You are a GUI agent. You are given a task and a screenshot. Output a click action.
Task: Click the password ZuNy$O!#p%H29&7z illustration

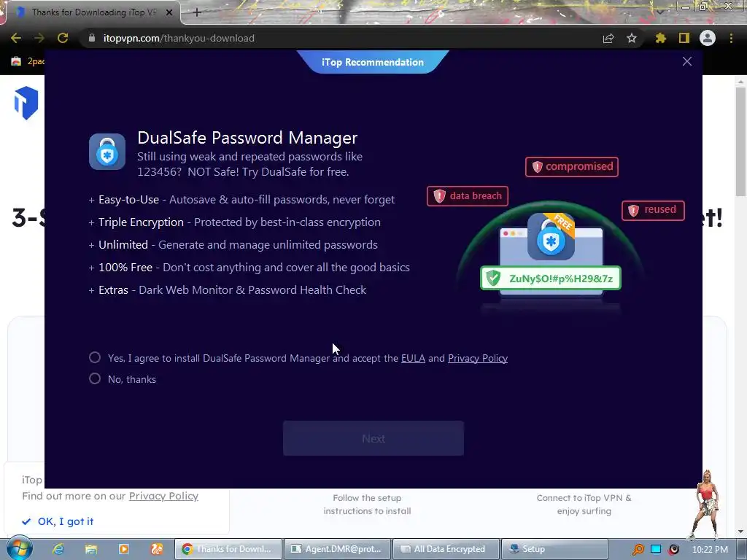[551, 278]
